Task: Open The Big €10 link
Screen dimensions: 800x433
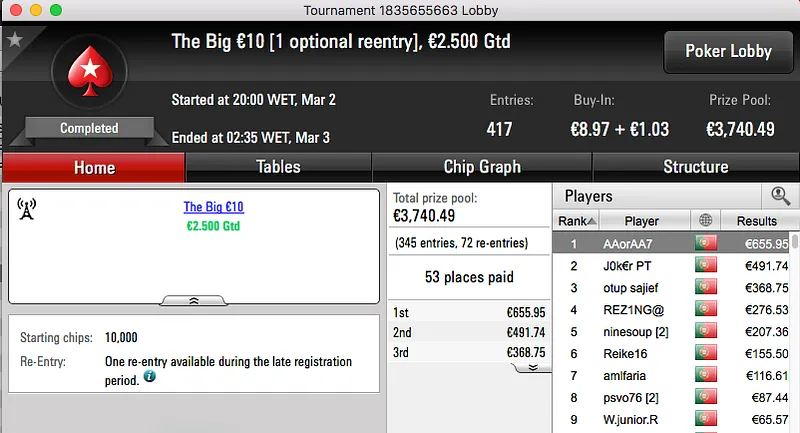Action: pyautogui.click(x=213, y=207)
